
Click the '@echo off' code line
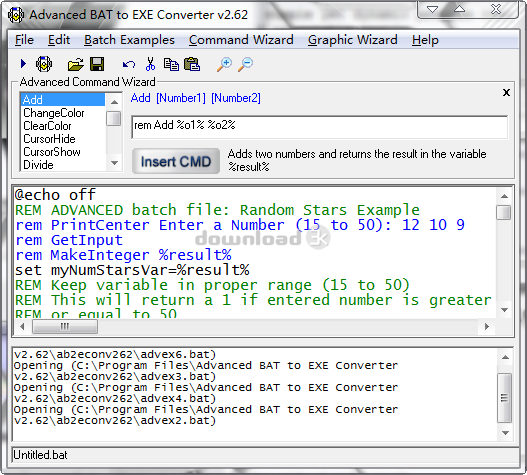[x=55, y=195]
